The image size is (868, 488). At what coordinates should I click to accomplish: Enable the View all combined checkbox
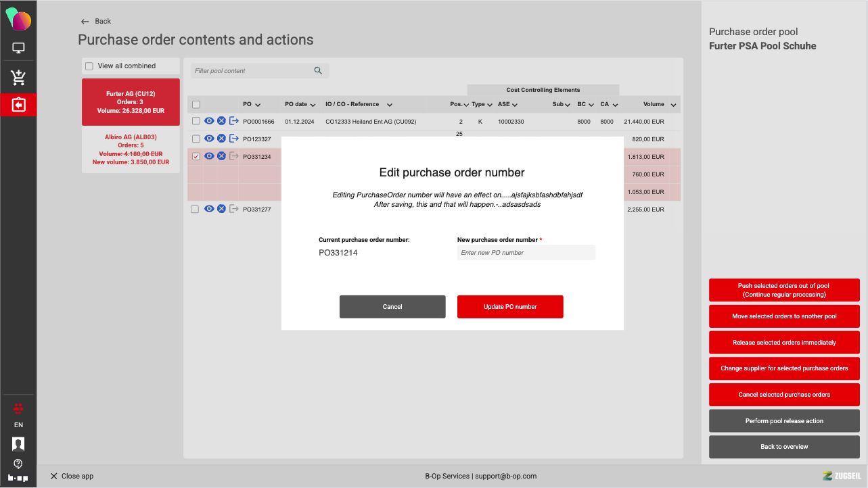point(89,66)
